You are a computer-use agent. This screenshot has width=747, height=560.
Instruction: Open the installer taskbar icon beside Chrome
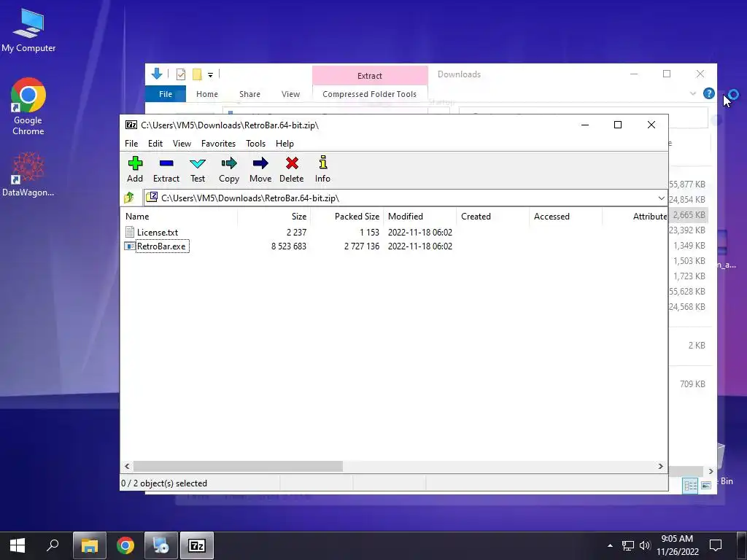[161, 545]
